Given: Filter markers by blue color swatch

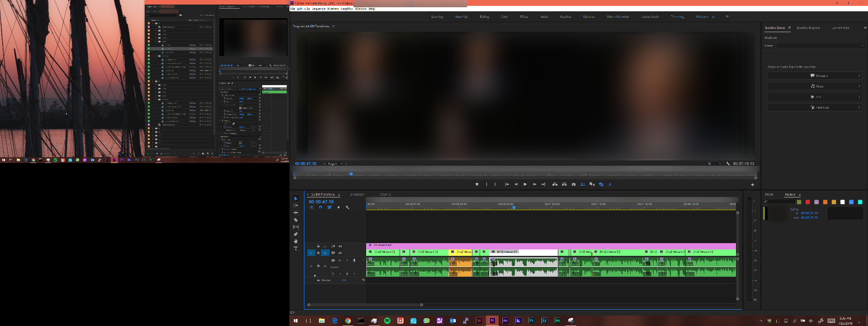Looking at the screenshot, I should click(x=851, y=202).
